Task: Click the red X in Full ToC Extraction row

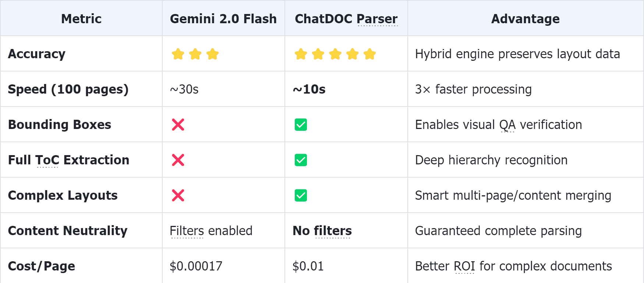Action: 178,160
